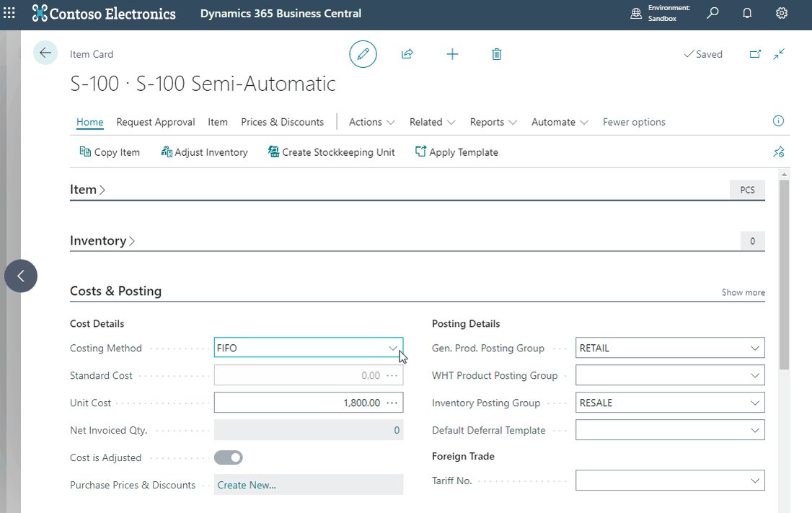Screen dimensions: 812x513
Task: Click Dynamics 365 Business Central title
Action: (x=281, y=14)
